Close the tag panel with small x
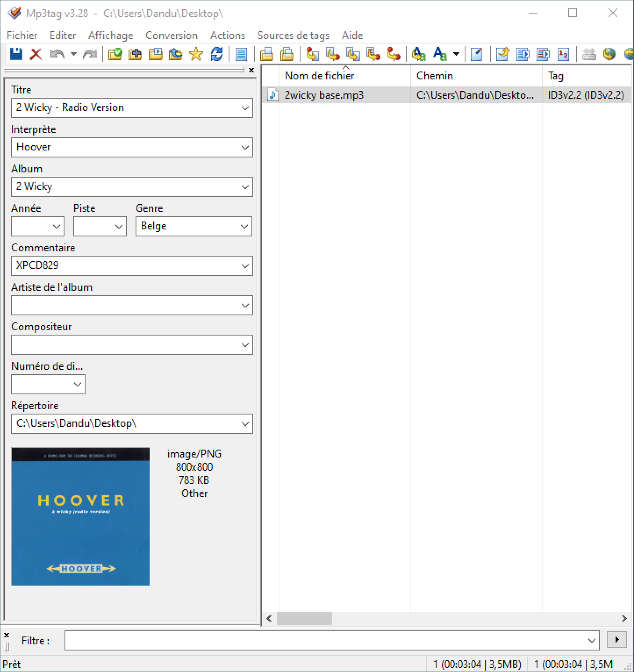The width and height of the screenshot is (634, 672). point(251,70)
